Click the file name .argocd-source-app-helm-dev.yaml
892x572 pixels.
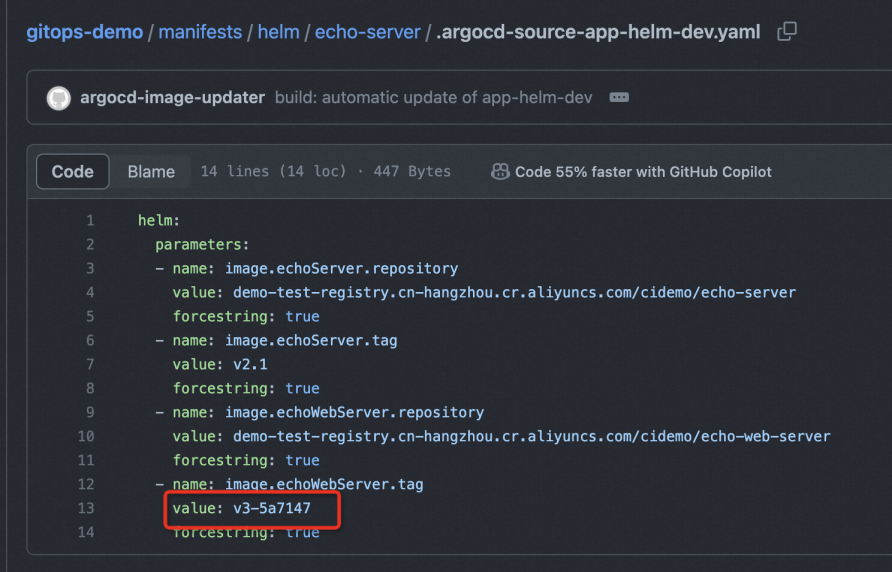click(598, 32)
